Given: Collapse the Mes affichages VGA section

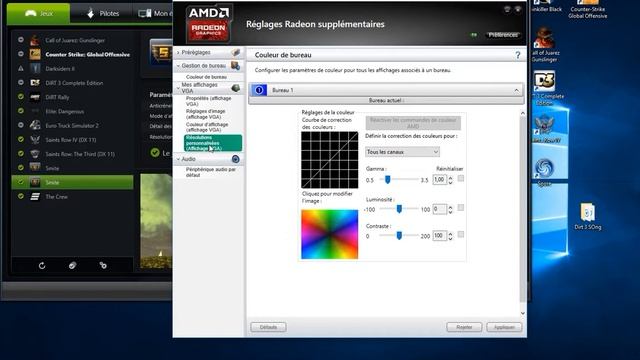Looking at the screenshot, I should click(178, 88).
